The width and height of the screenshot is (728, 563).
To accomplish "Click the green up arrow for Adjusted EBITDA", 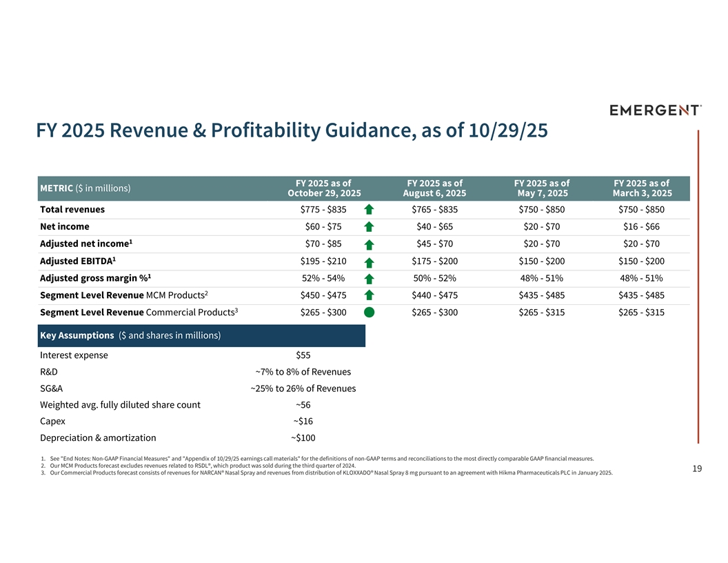I will point(369,261).
